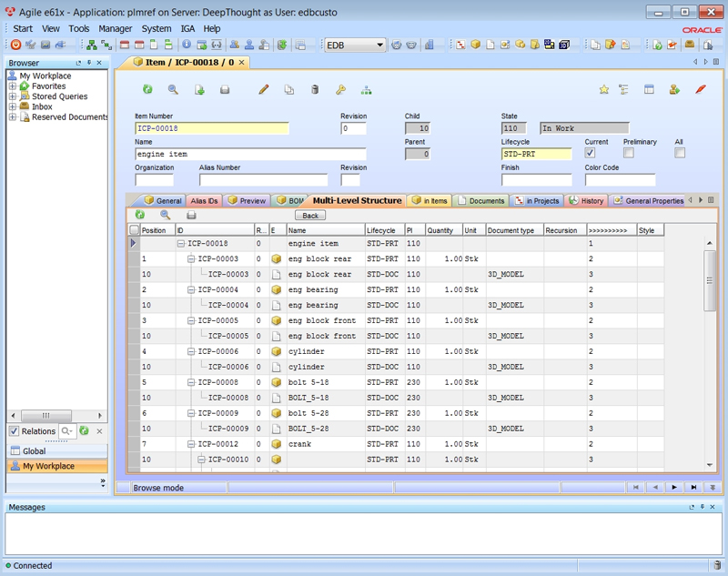Select the Global browser section

pos(57,450)
